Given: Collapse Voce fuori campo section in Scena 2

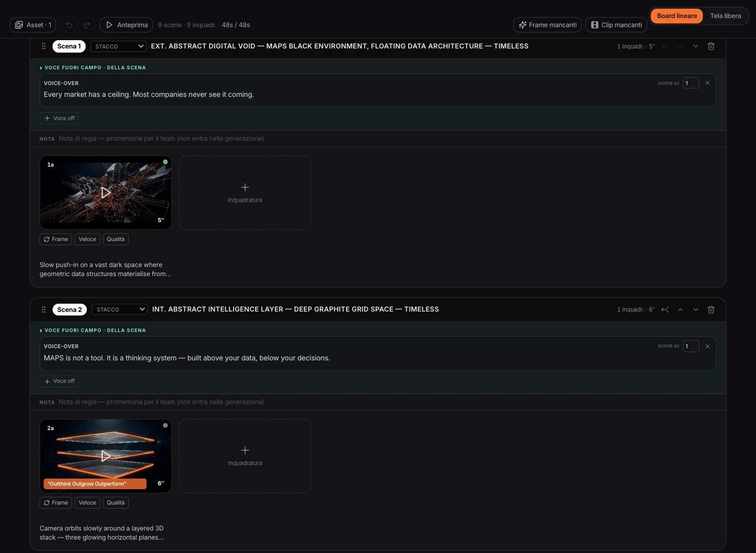Looking at the screenshot, I should (x=93, y=330).
